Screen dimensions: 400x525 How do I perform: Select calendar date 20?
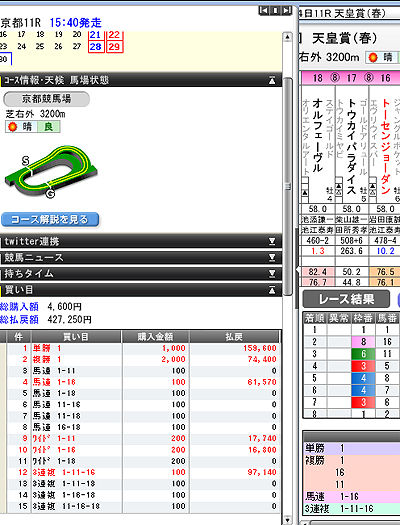click(77, 34)
